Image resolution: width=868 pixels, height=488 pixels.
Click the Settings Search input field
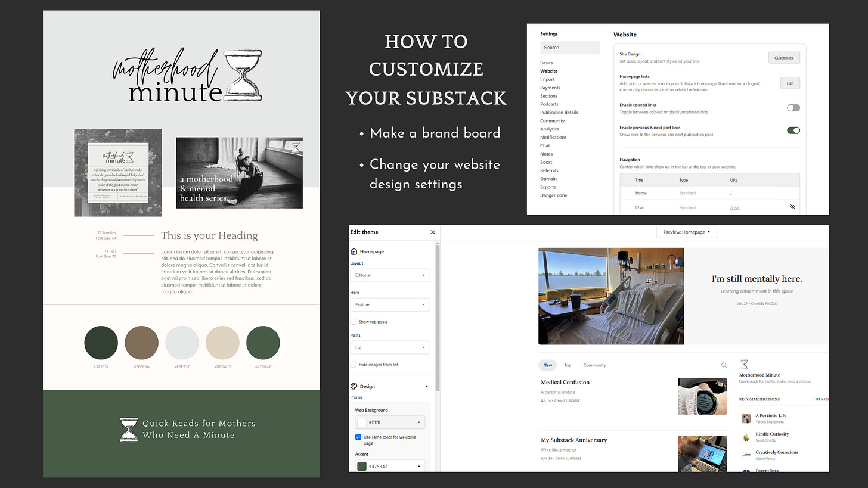(x=570, y=48)
